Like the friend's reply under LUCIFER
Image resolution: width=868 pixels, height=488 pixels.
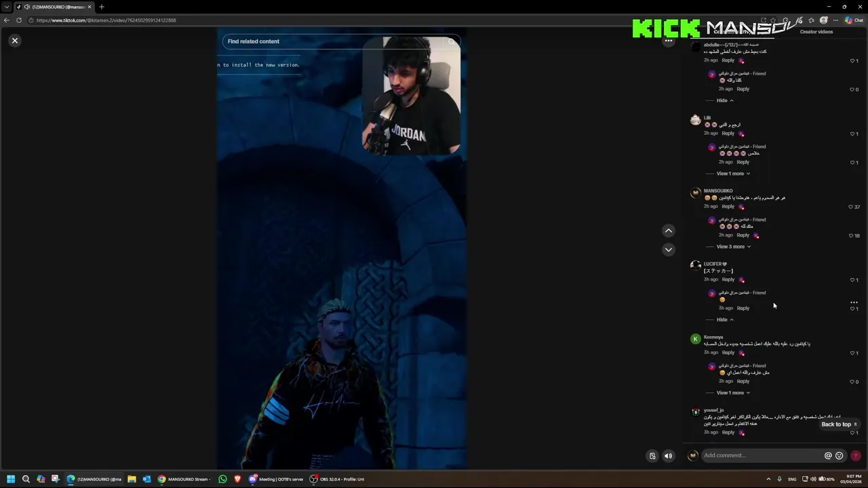[x=854, y=309]
